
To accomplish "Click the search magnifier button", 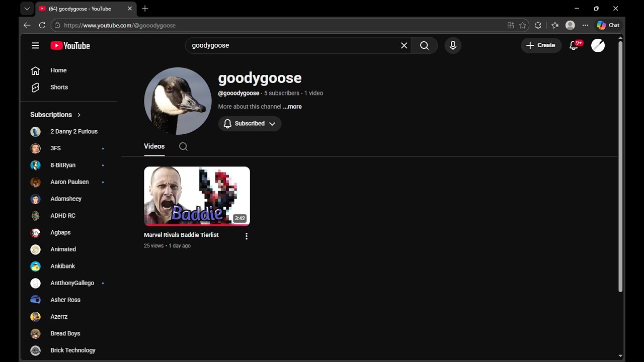I will click(424, 46).
